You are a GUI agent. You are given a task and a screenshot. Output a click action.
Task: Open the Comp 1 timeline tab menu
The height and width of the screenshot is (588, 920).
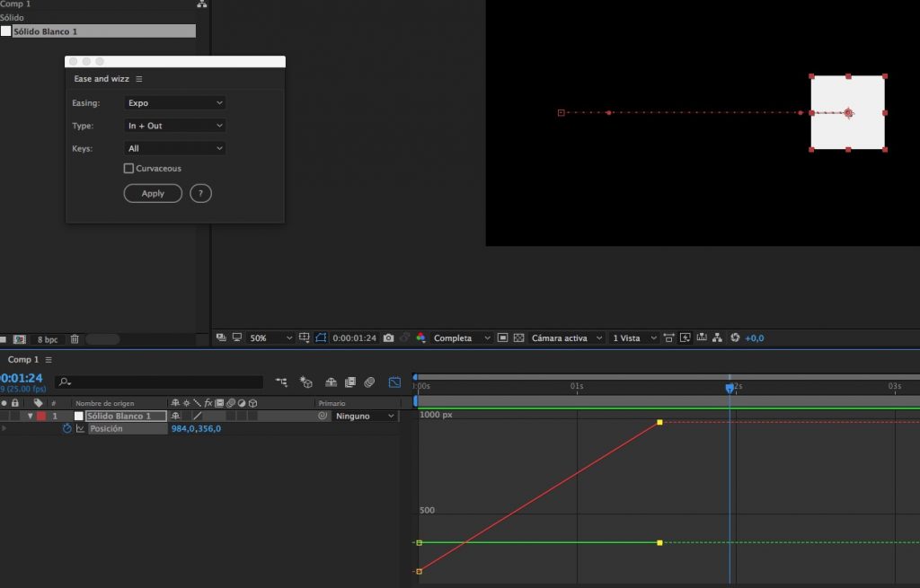coord(49,360)
